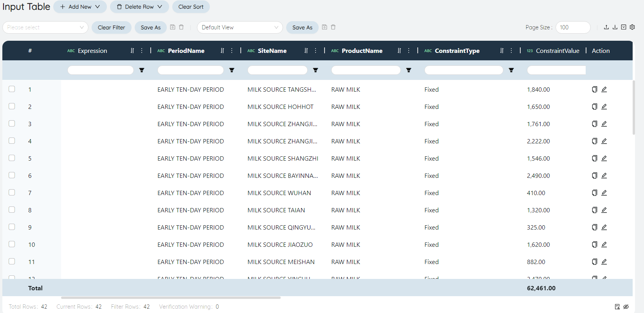Click the ConstraintValue column header

coord(557,51)
